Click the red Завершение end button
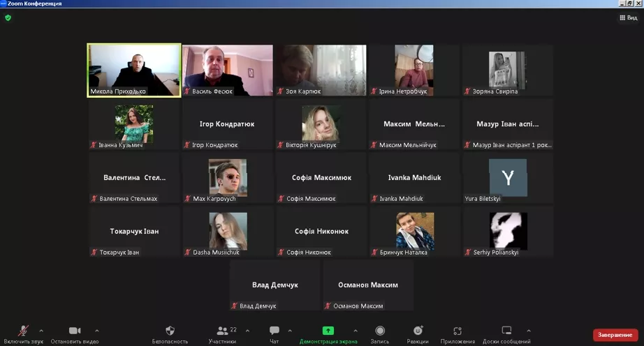Image resolution: width=644 pixels, height=346 pixels. 615,336
